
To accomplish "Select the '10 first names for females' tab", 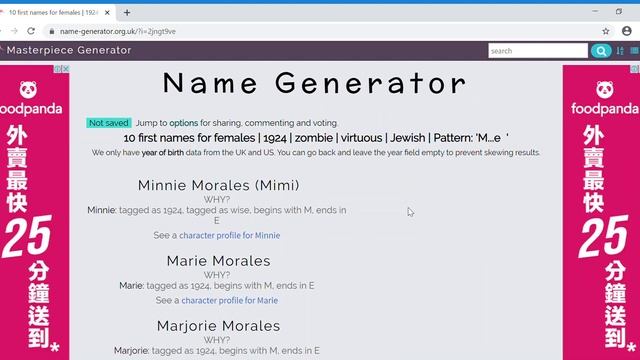I will pos(53,13).
